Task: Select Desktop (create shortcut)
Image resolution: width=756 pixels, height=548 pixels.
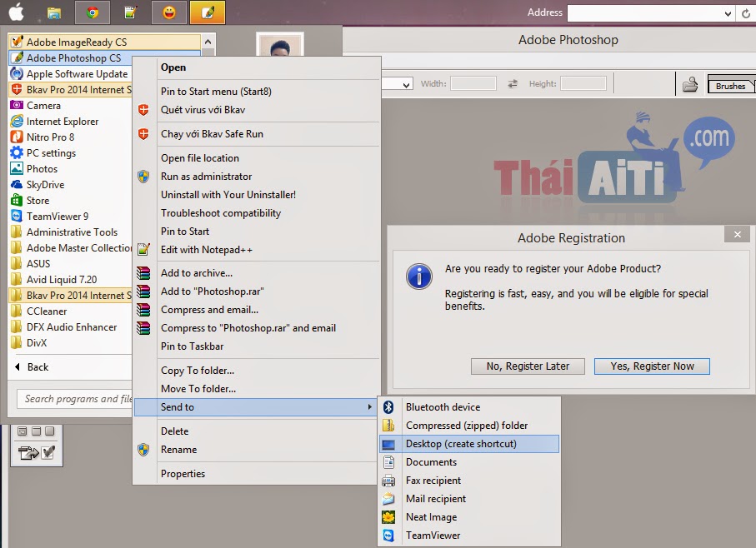Action: click(469, 444)
